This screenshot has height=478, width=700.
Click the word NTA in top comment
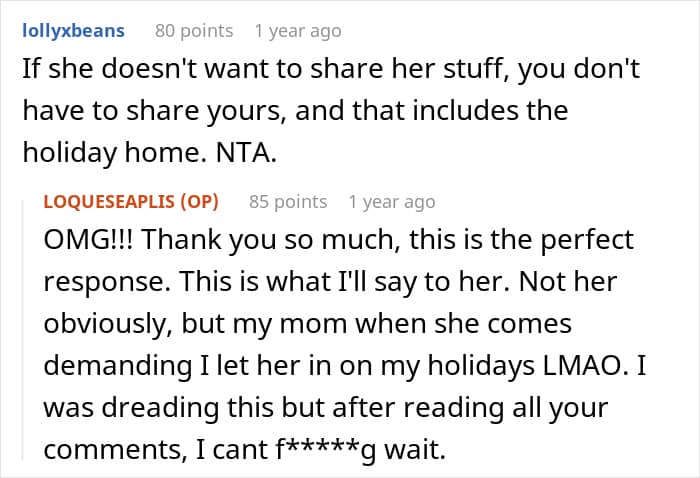click(x=246, y=153)
